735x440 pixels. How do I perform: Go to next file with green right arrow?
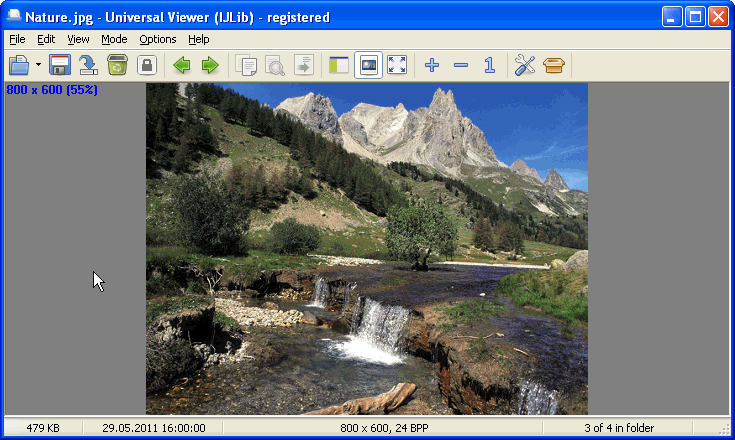tap(210, 65)
